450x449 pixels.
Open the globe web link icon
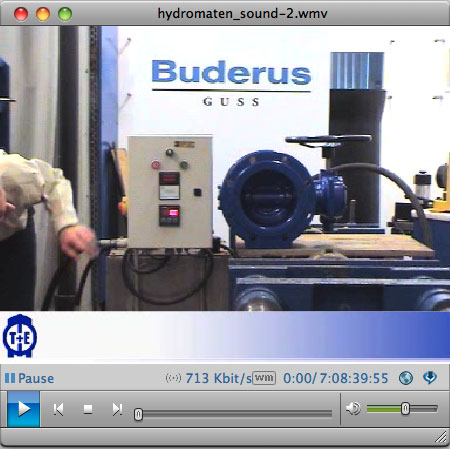pyautogui.click(x=406, y=378)
